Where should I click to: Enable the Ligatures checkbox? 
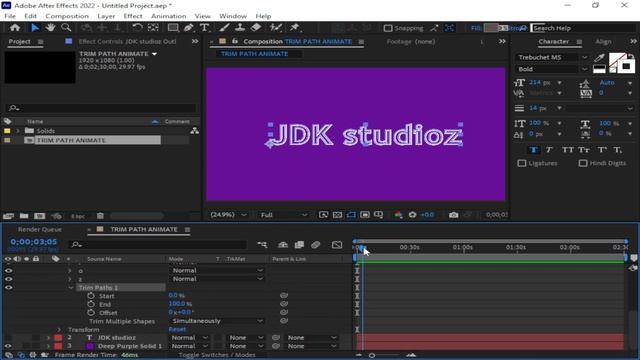point(522,163)
